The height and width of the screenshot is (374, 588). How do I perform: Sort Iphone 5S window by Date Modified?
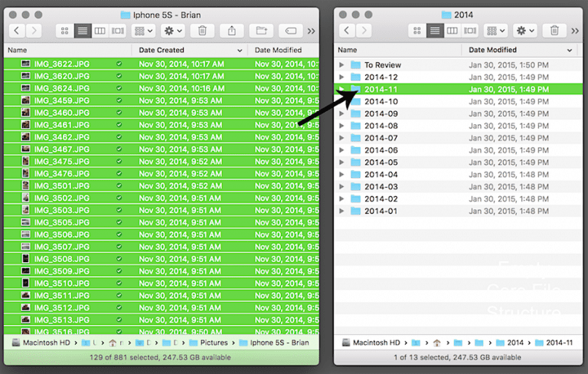click(x=283, y=50)
